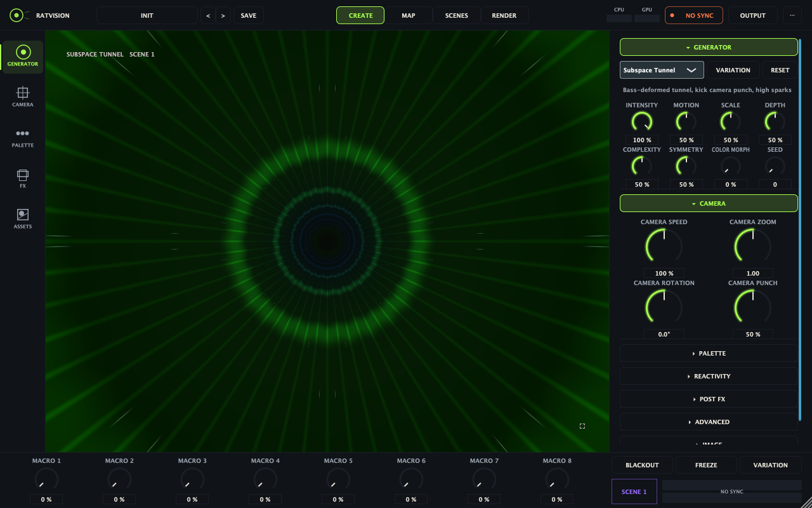The image size is (812, 508).
Task: Expand the Reactivity section
Action: 709,376
